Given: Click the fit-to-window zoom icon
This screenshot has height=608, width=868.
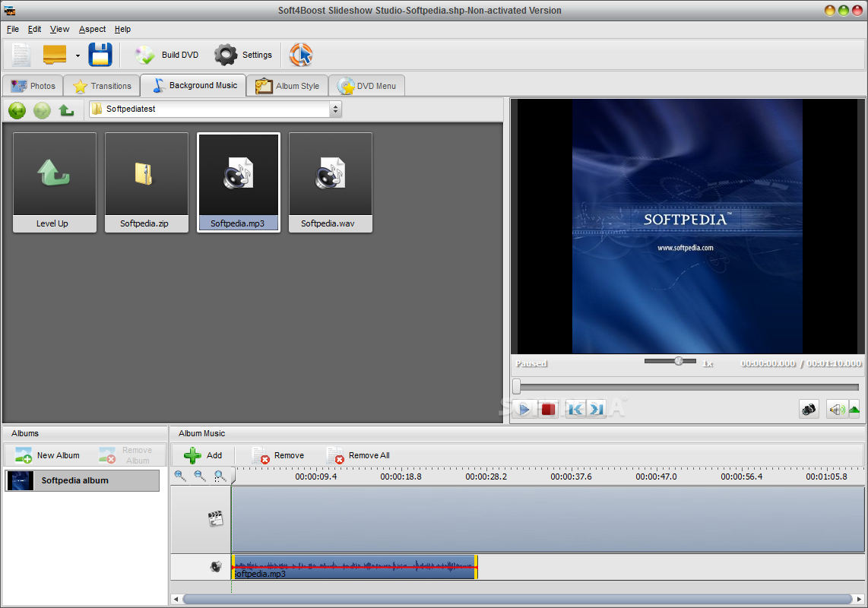Looking at the screenshot, I should click(220, 476).
